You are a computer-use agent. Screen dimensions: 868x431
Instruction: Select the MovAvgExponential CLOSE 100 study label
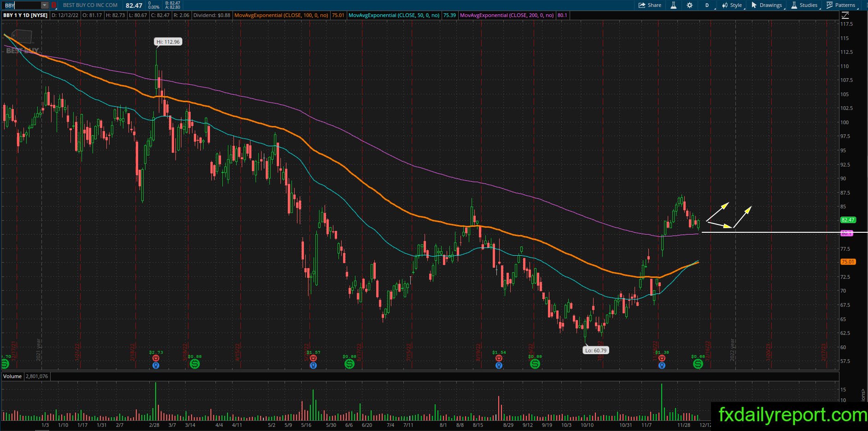click(x=281, y=15)
